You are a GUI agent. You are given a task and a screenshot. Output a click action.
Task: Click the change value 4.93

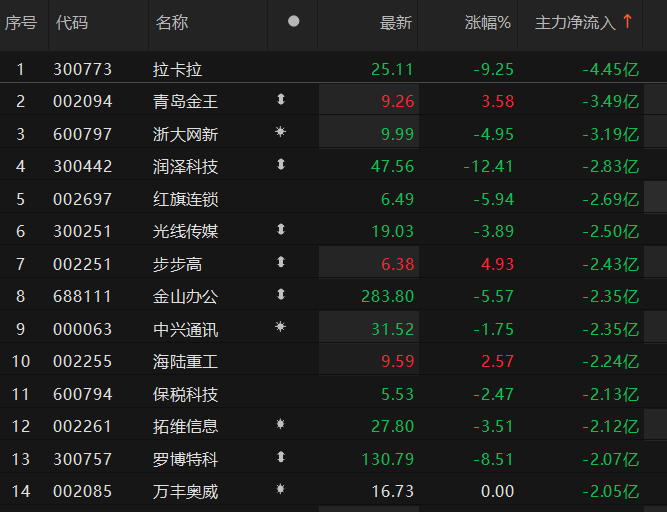[x=498, y=265]
